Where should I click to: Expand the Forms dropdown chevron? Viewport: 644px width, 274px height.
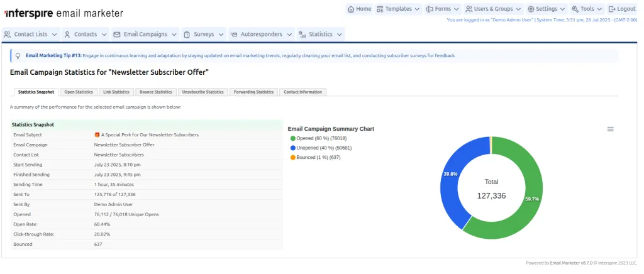click(457, 9)
